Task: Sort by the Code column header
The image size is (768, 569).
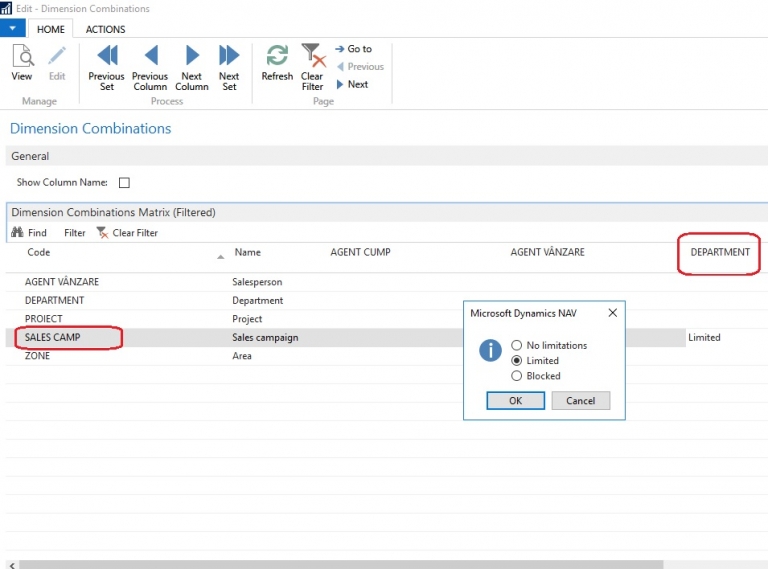Action: click(x=38, y=253)
